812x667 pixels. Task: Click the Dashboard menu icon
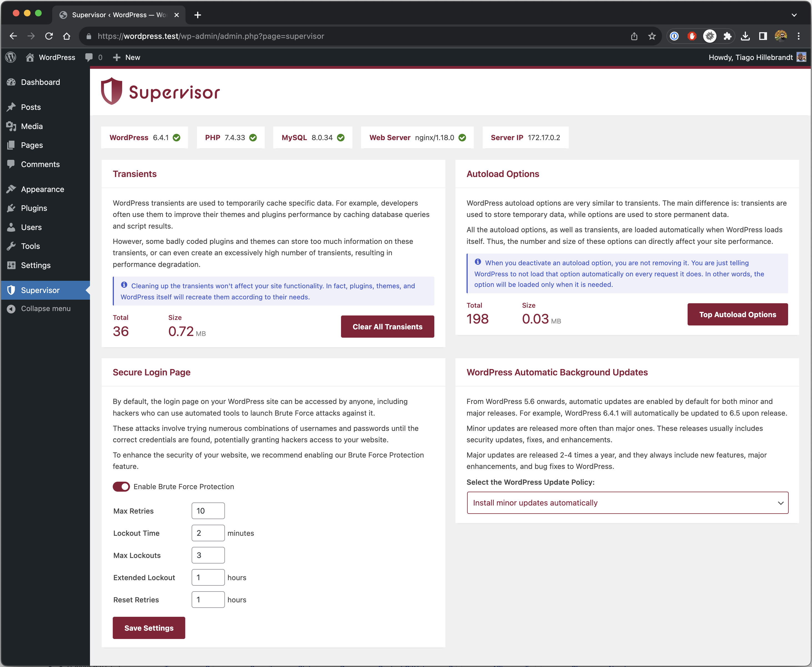tap(12, 82)
